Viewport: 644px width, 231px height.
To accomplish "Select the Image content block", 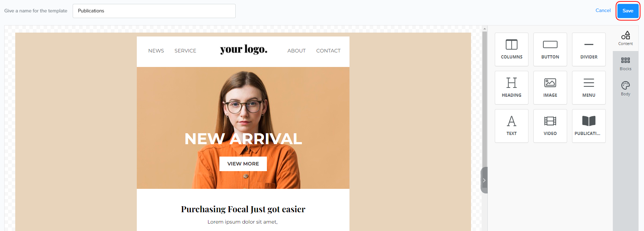I will [550, 88].
